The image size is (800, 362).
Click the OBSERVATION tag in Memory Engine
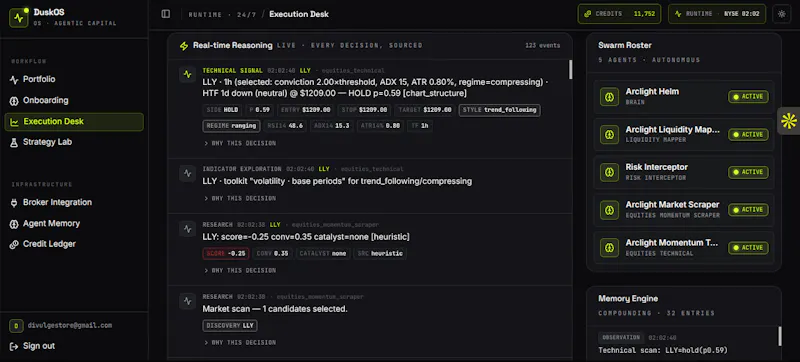pyautogui.click(x=621, y=338)
